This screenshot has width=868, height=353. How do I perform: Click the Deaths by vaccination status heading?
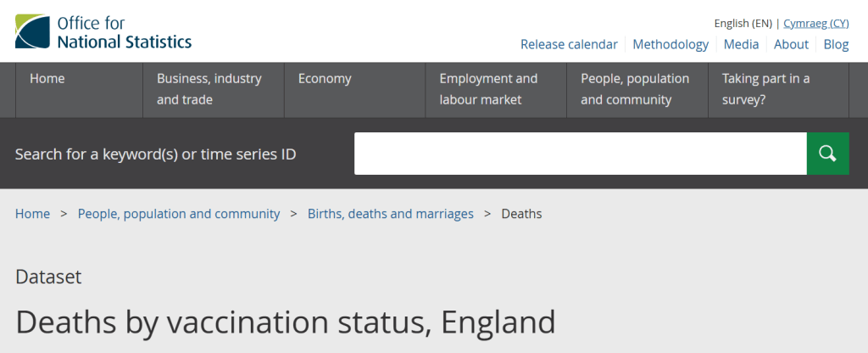click(x=286, y=322)
